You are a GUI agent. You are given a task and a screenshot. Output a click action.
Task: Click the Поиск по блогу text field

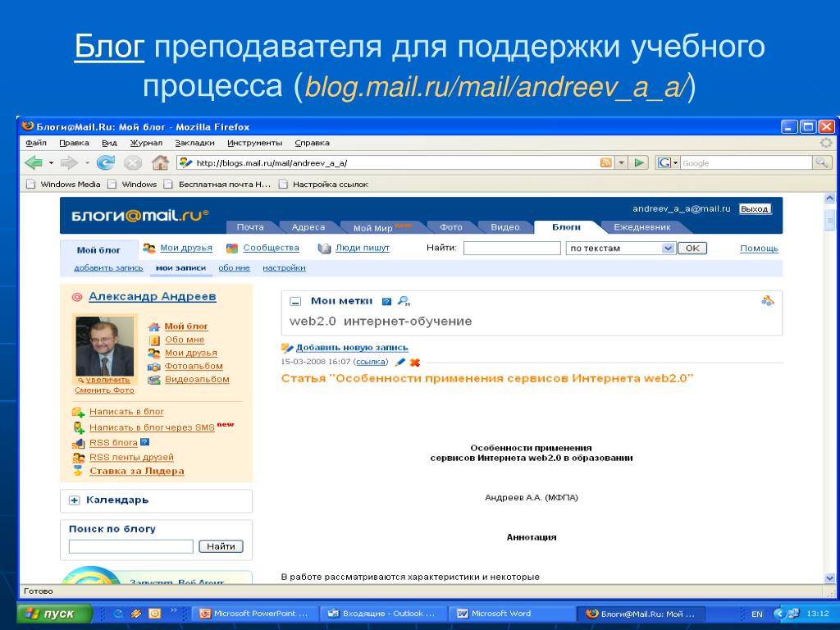pyautogui.click(x=130, y=546)
